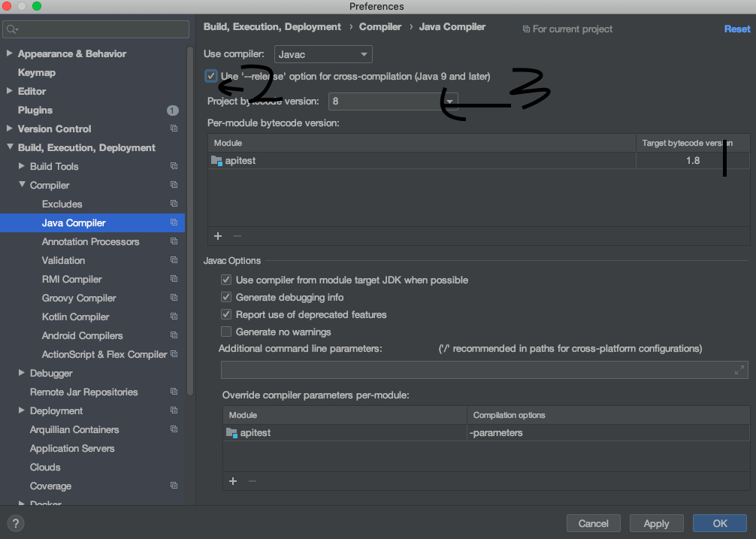Click the OK button

pyautogui.click(x=720, y=523)
